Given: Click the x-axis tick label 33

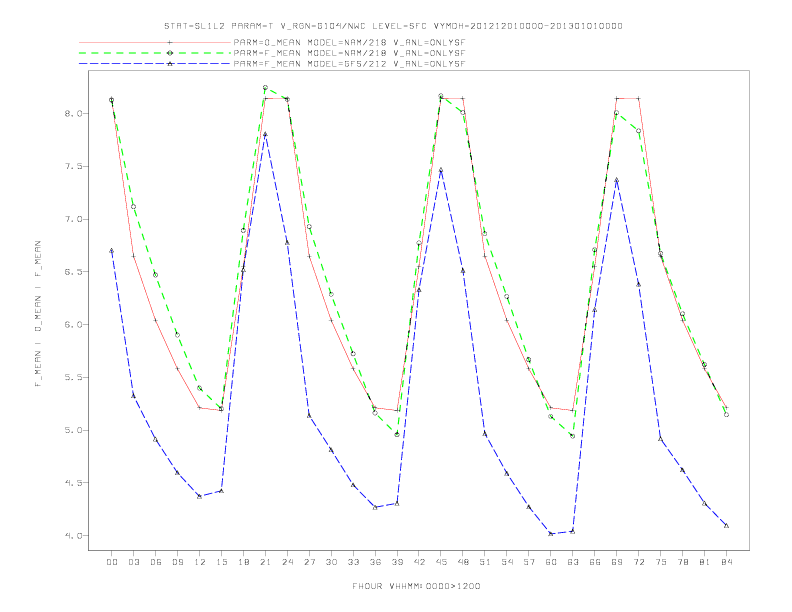Looking at the screenshot, I should click(353, 562).
